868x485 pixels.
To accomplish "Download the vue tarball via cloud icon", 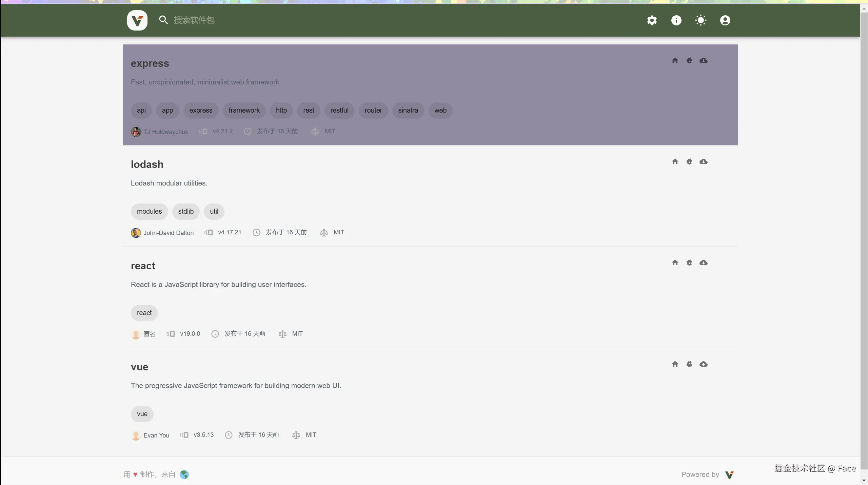I will (703, 364).
